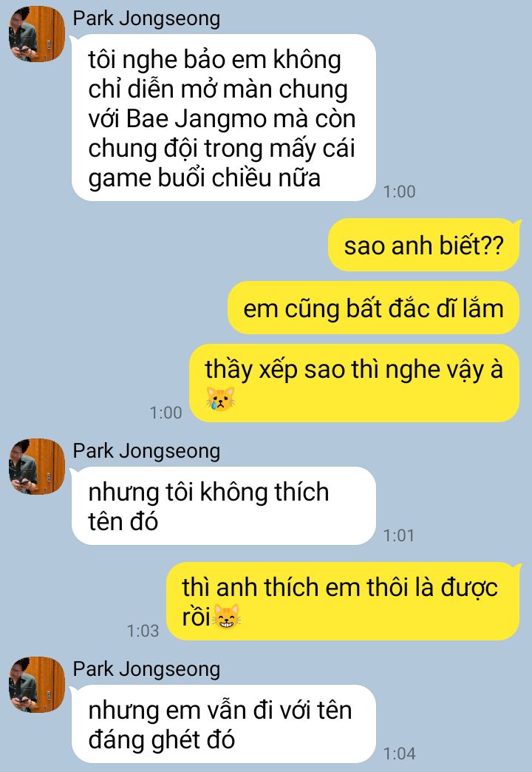Tap the "thầy xếp sao thì nghe vậy à" bubble
Screen dimensions: 532x772
pyautogui.click(x=355, y=383)
